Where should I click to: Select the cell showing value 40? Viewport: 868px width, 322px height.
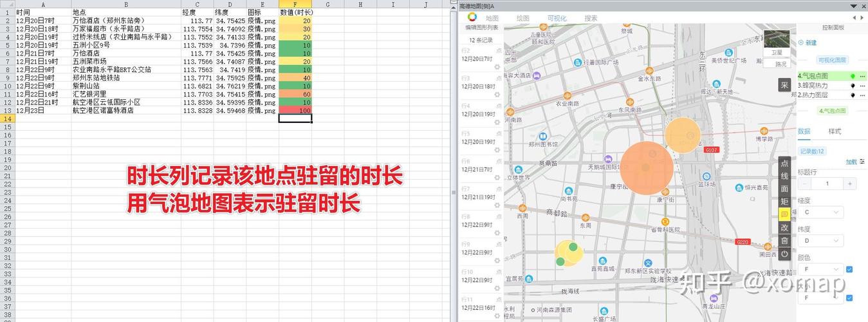295,78
